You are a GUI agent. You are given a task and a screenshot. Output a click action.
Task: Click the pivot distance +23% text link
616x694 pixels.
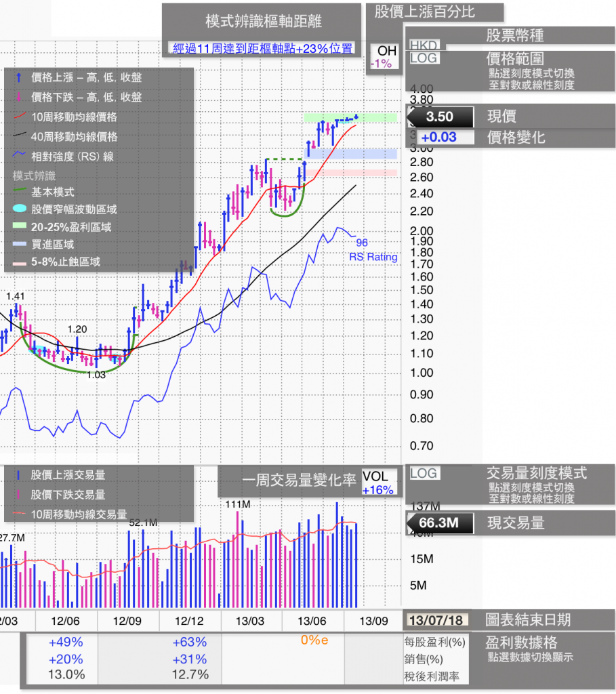coord(263,48)
